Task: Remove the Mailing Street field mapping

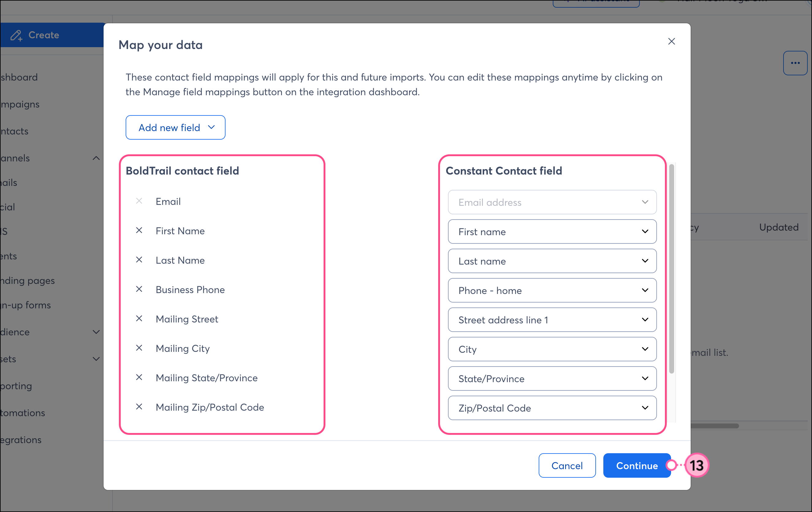Action: [139, 318]
